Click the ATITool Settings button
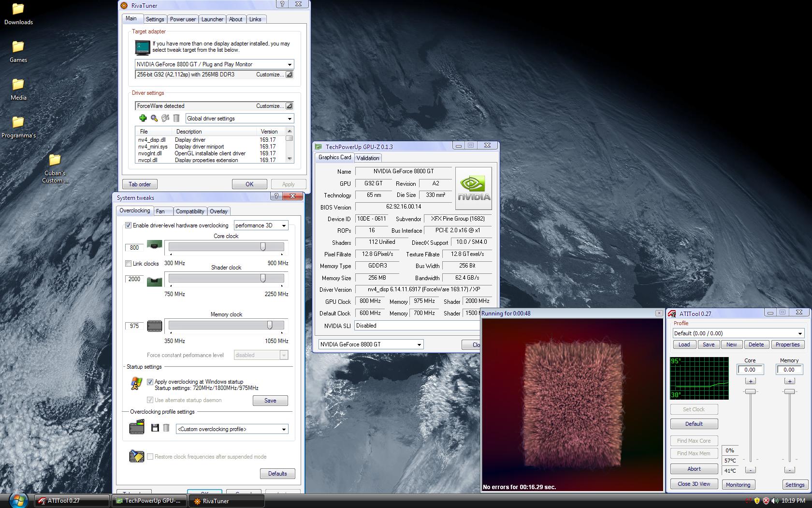 click(x=795, y=485)
